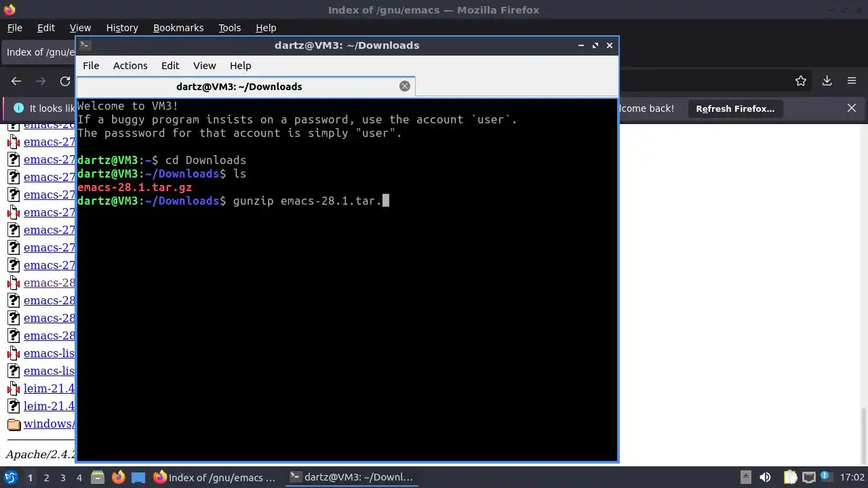The height and width of the screenshot is (488, 868).
Task: Switch to workspace 3
Action: [62, 477]
